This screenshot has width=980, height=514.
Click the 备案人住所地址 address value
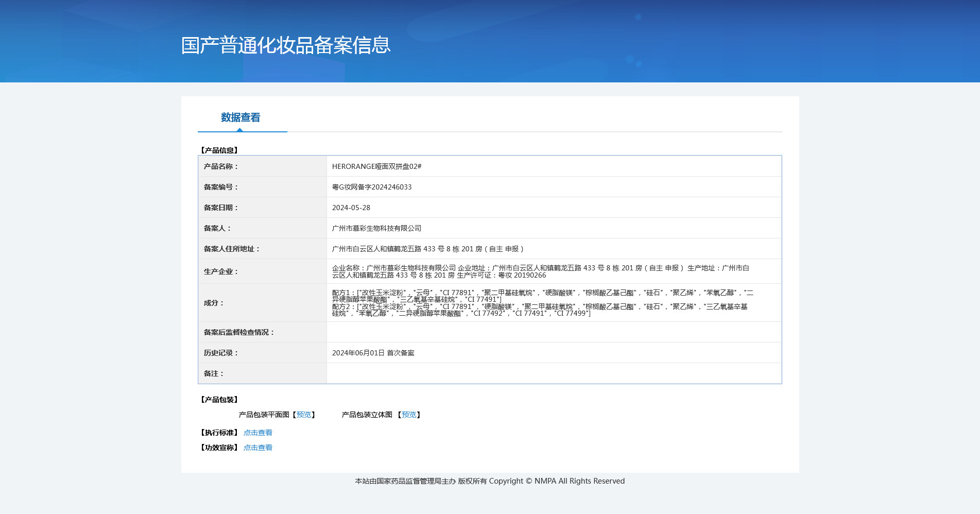[x=428, y=249]
